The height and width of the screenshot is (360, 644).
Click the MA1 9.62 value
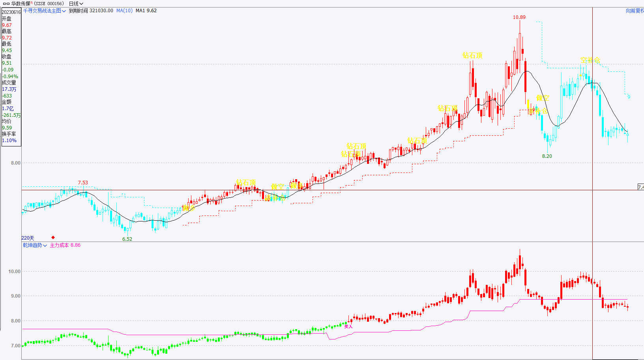[x=146, y=11]
